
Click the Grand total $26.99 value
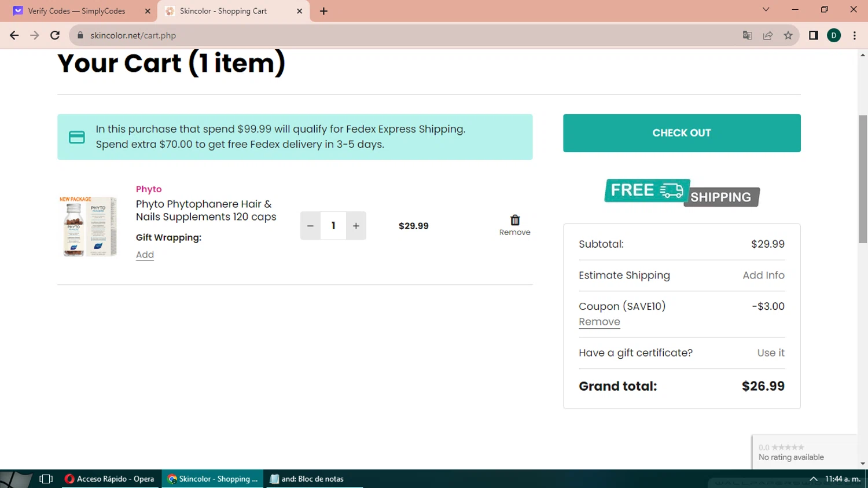tap(763, 386)
